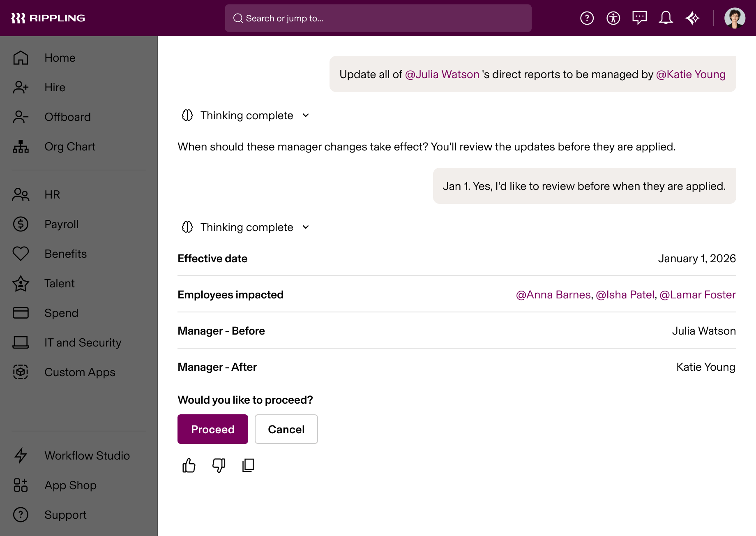Click the Payroll dollar icon
756x536 pixels.
click(21, 224)
